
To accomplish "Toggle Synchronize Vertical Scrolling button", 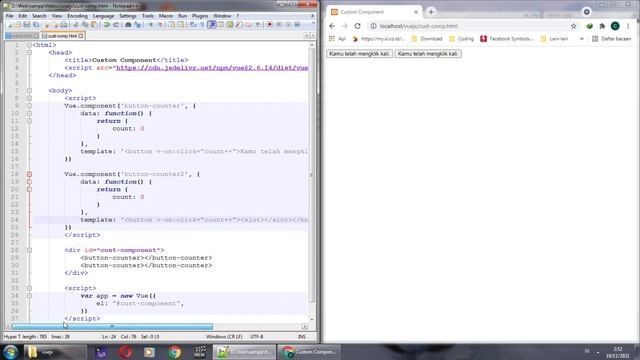I will [x=171, y=25].
